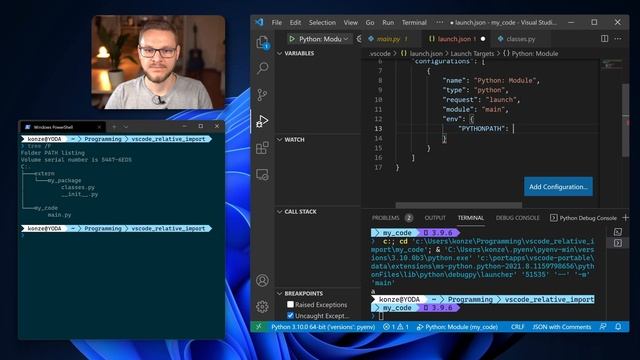Split the editor to the right
Image resolution: width=640 pixels, height=360 pixels.
[x=604, y=39]
